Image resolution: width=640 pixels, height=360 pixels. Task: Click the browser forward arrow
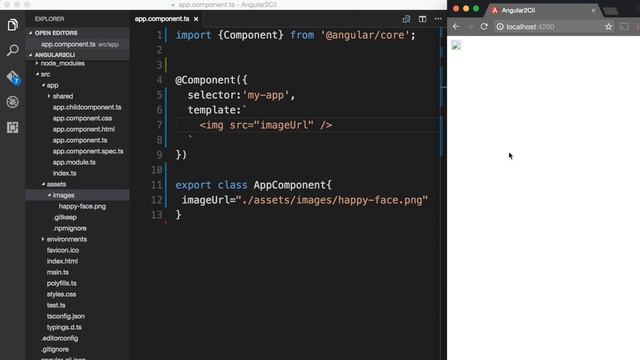coord(470,27)
